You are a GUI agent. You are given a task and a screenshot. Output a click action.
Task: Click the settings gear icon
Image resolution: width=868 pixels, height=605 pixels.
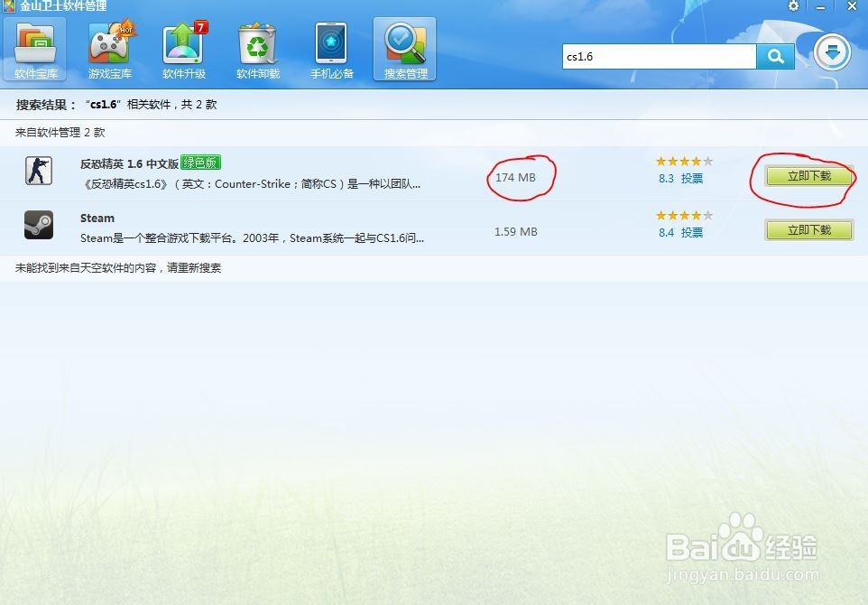pyautogui.click(x=794, y=6)
